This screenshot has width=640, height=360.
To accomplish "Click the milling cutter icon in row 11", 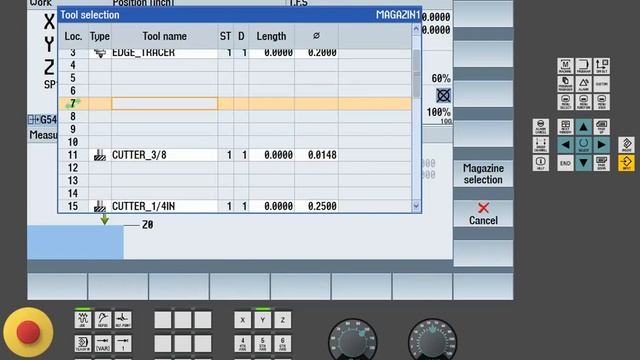I will (x=100, y=155).
